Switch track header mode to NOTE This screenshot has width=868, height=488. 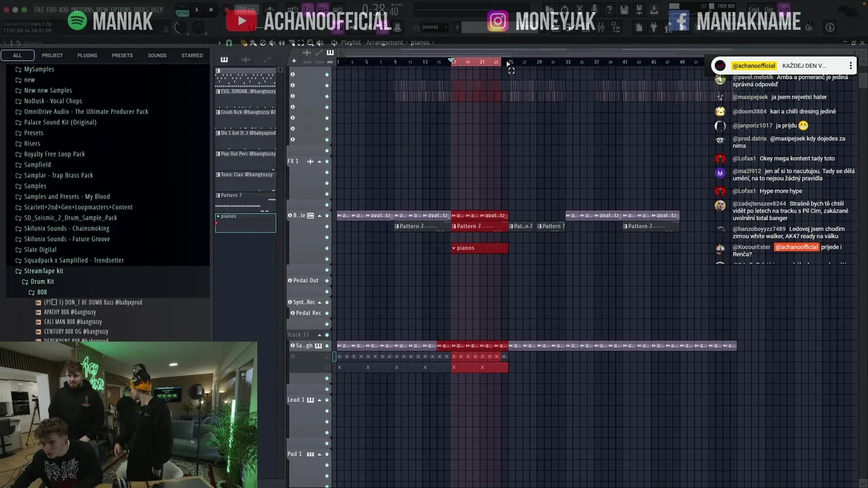click(x=307, y=62)
